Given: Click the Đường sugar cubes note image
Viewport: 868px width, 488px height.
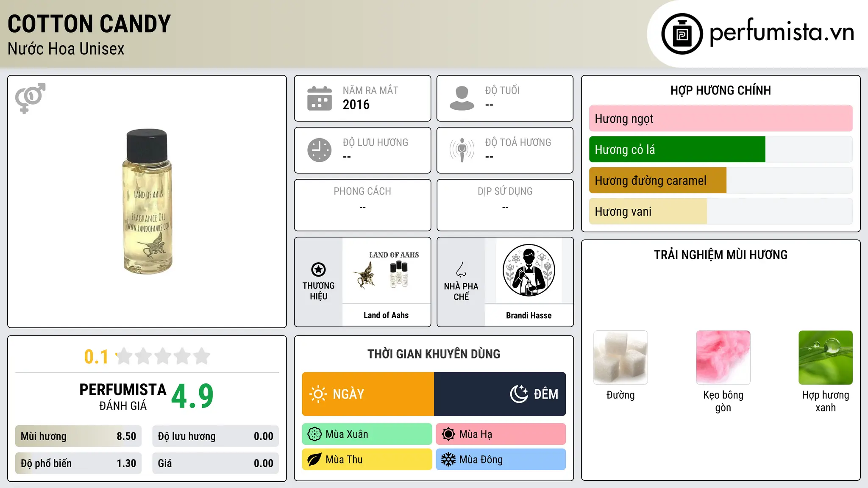Looking at the screenshot, I should click(620, 358).
